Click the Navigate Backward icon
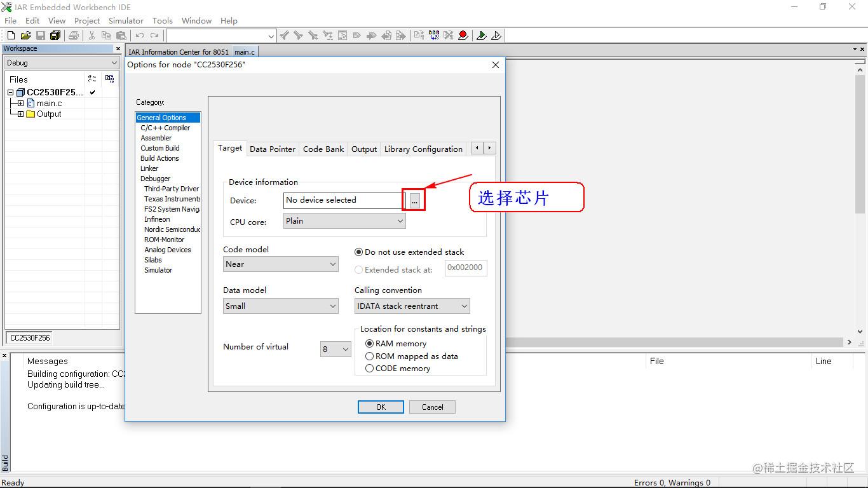Screen dimensions: 868x488 click(x=387, y=36)
